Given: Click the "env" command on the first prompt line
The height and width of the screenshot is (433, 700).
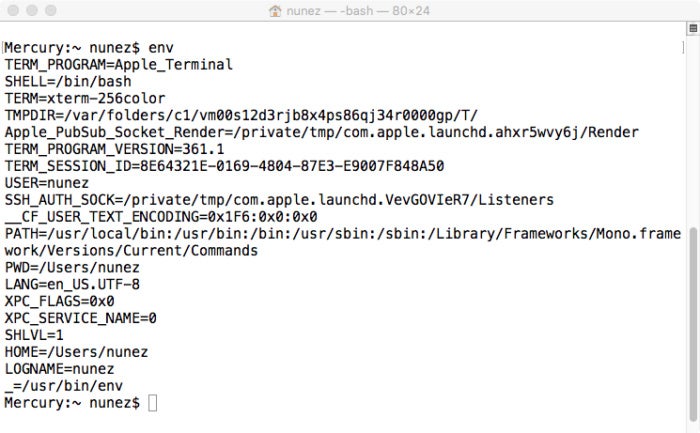Looking at the screenshot, I should click(161, 48).
